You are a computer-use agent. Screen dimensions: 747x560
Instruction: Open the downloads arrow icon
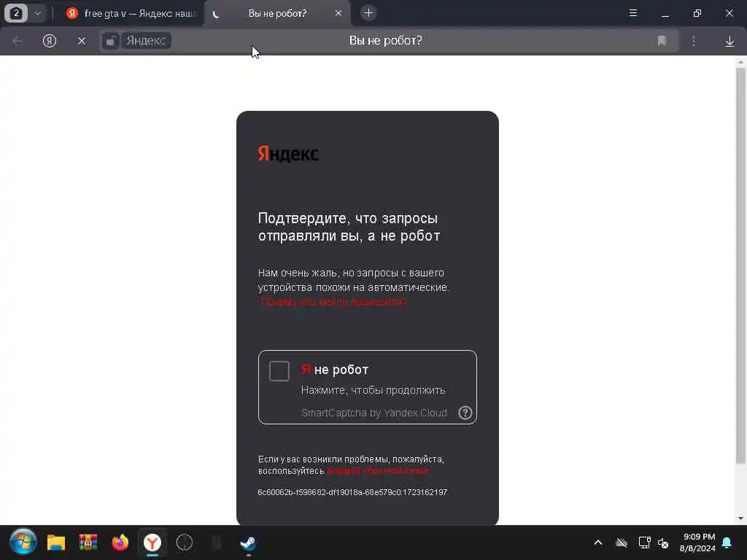(x=729, y=42)
